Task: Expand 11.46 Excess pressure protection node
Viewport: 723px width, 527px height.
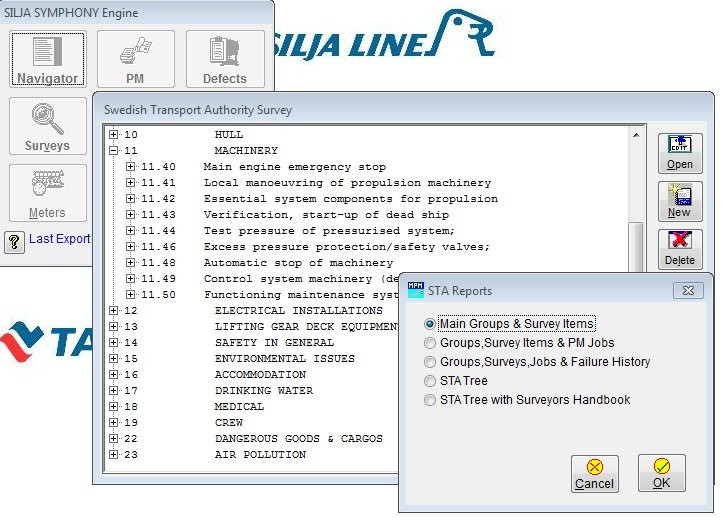Action: tap(130, 247)
